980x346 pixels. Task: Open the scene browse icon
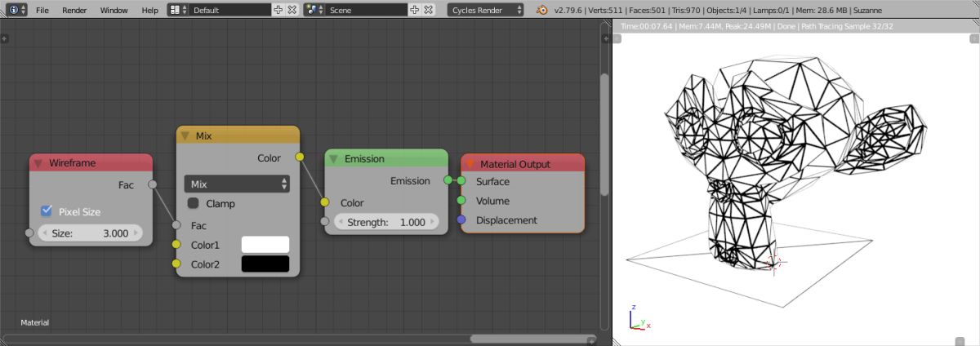click(x=314, y=10)
